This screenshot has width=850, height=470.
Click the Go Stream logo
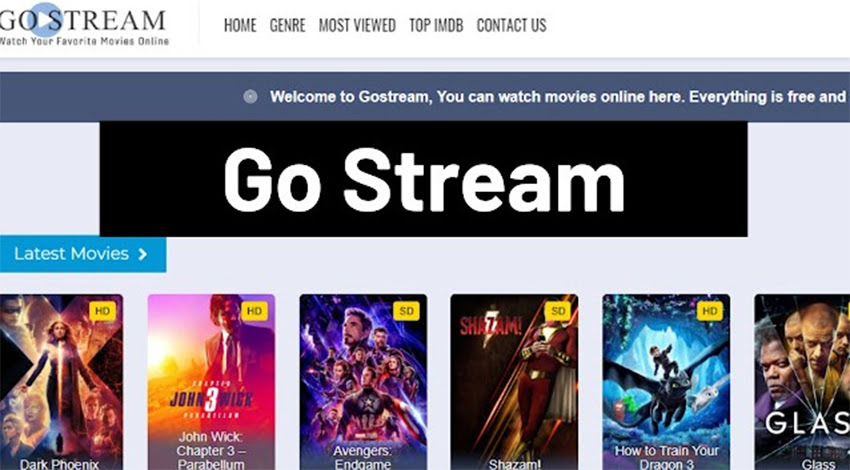coord(84,25)
